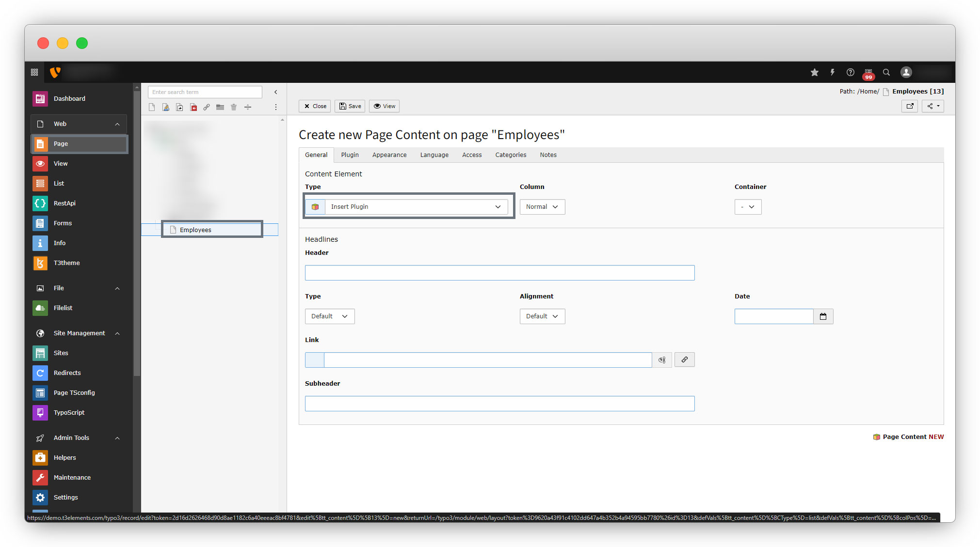Viewport: 980px width, 547px height.
Task: Open the Share dropdown button
Action: click(x=932, y=106)
